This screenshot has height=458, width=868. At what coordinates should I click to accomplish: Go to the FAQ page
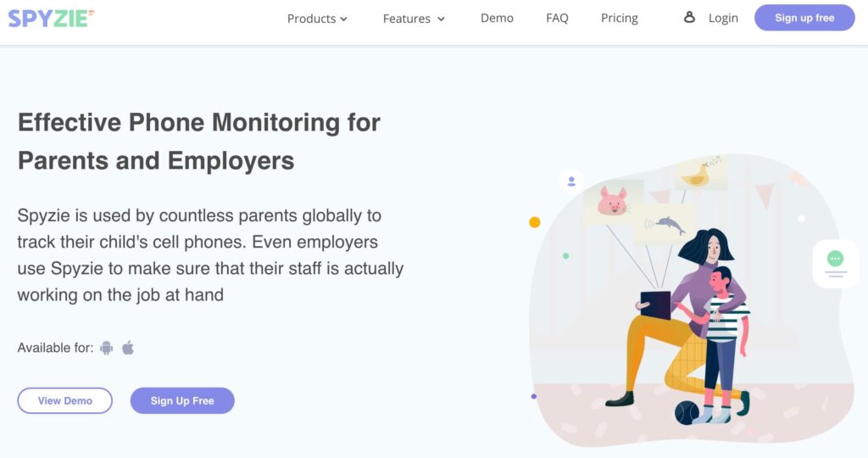(x=557, y=18)
